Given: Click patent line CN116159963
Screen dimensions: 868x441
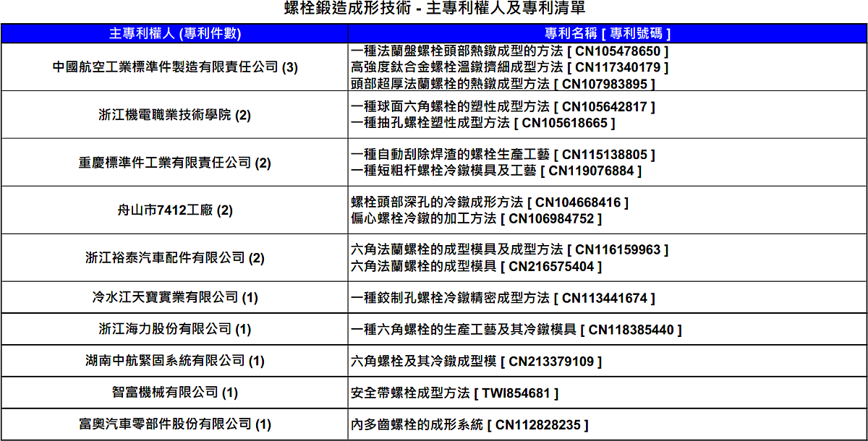Looking at the screenshot, I should coord(509,249).
